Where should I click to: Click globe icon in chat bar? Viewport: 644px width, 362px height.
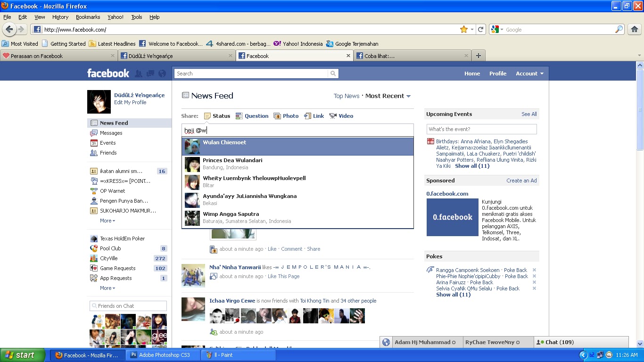(386, 343)
